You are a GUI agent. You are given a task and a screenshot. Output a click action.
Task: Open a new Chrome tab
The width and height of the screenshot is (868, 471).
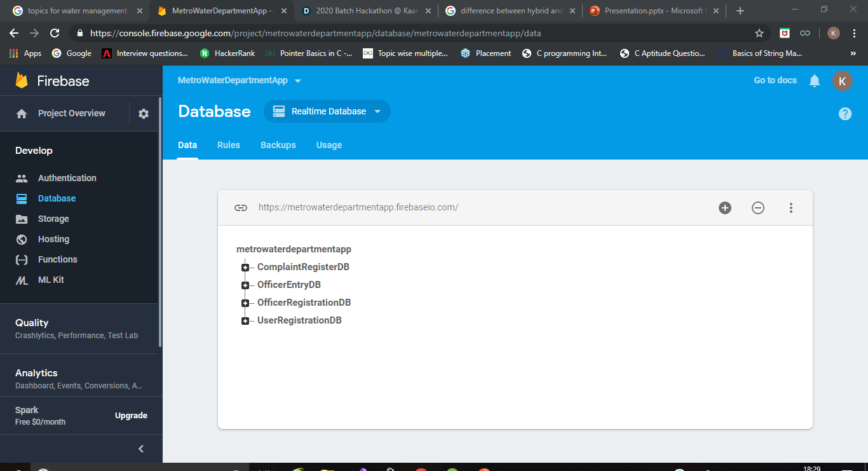(x=740, y=11)
